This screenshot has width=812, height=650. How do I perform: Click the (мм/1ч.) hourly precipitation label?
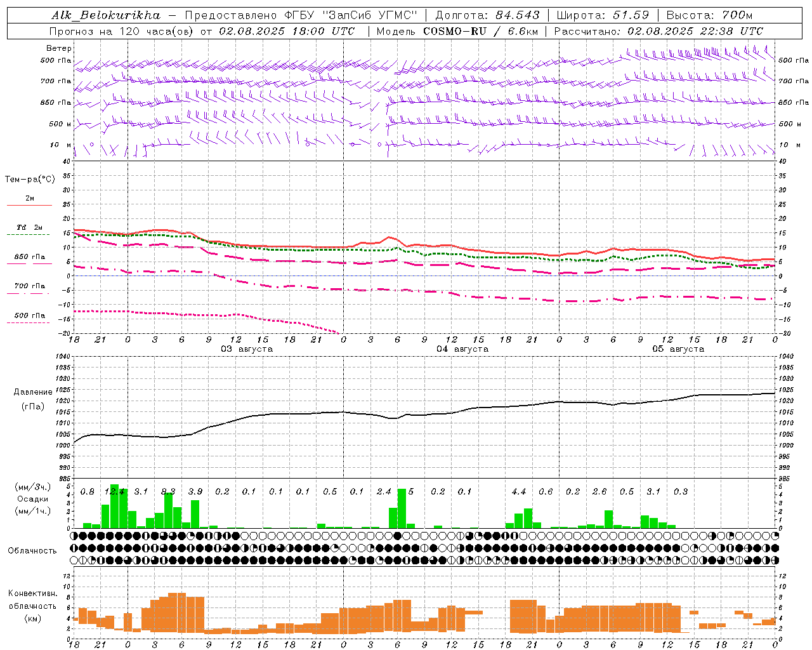32,511
